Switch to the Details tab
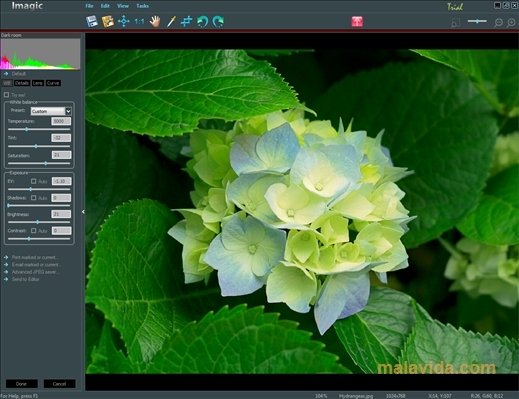The height and width of the screenshot is (399, 519). [x=22, y=83]
